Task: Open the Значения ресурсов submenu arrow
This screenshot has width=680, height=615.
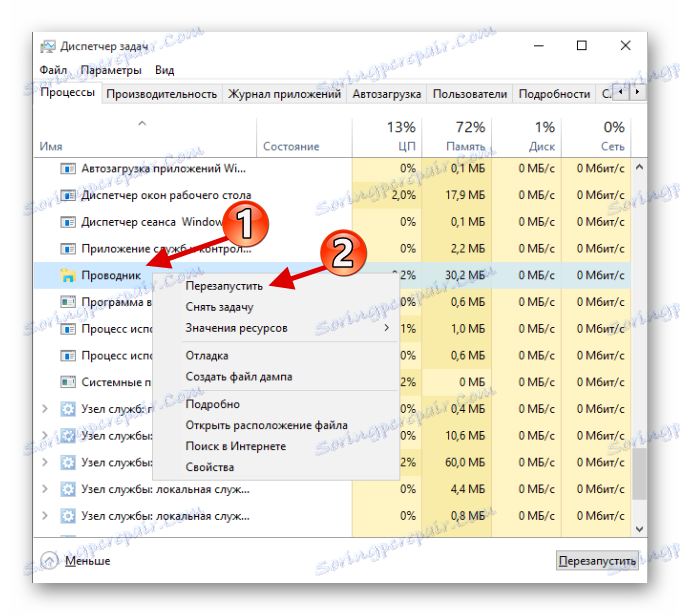Action: coord(386,328)
